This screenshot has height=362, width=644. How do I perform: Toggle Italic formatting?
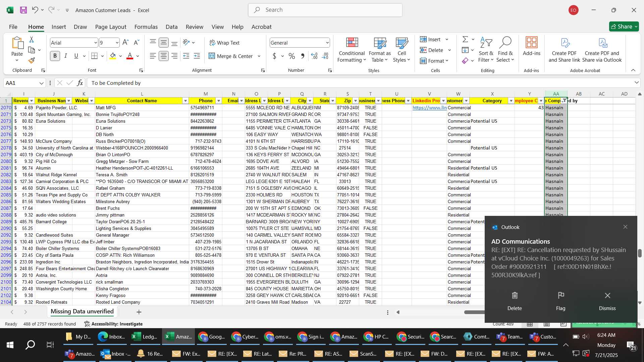pyautogui.click(x=66, y=56)
